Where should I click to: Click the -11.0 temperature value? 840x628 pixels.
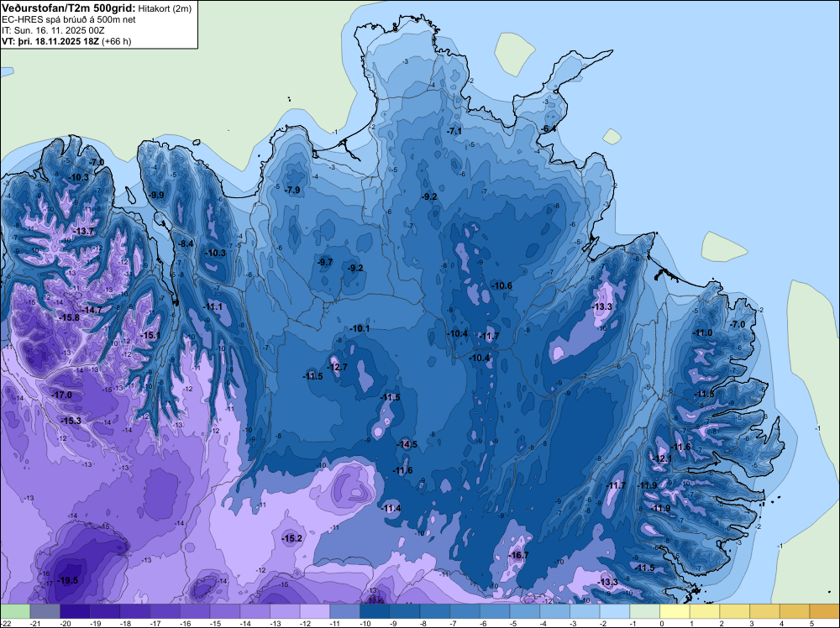pyautogui.click(x=702, y=332)
